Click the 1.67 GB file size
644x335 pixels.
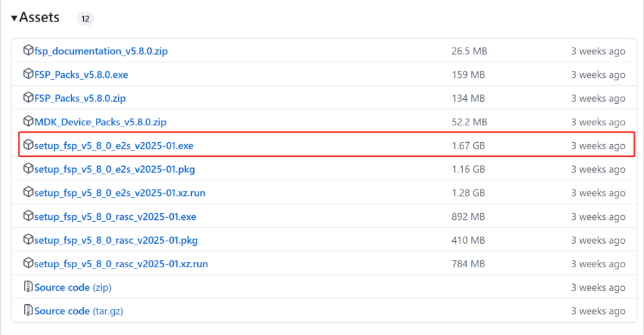[x=468, y=146]
